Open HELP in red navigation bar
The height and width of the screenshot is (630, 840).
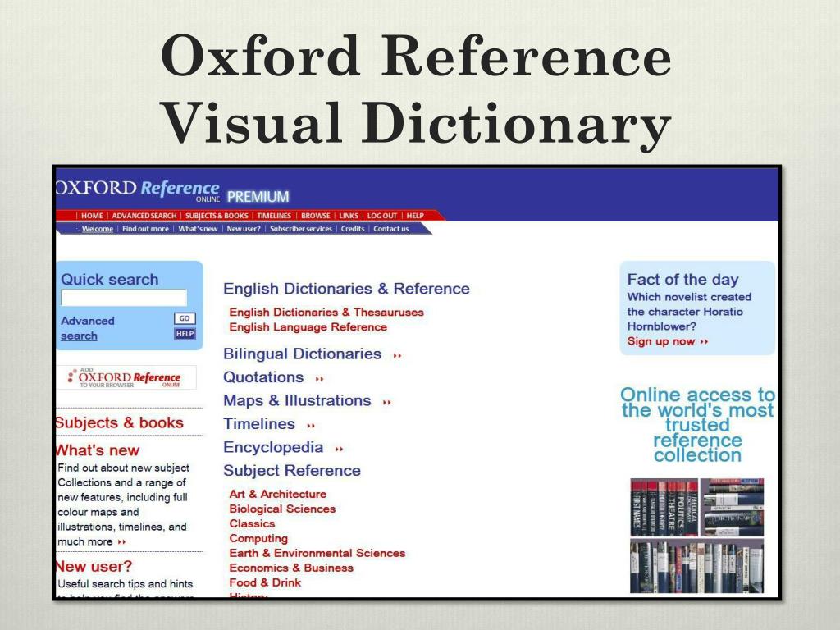coord(415,216)
